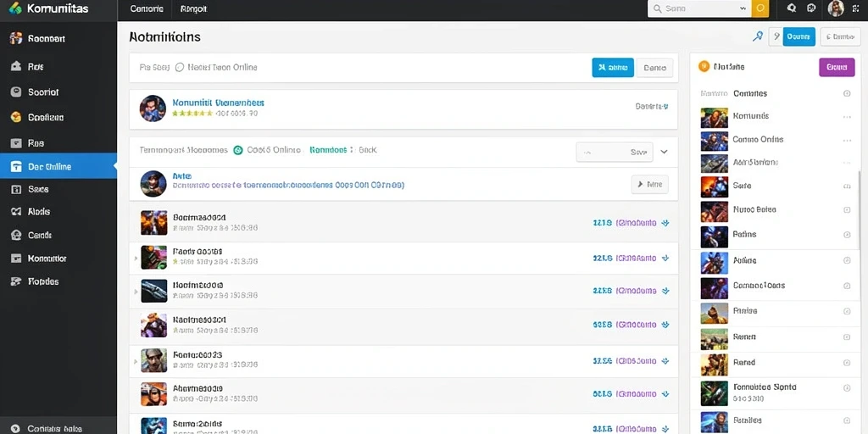
Task: Click the Nme button with arrow
Action: point(650,184)
